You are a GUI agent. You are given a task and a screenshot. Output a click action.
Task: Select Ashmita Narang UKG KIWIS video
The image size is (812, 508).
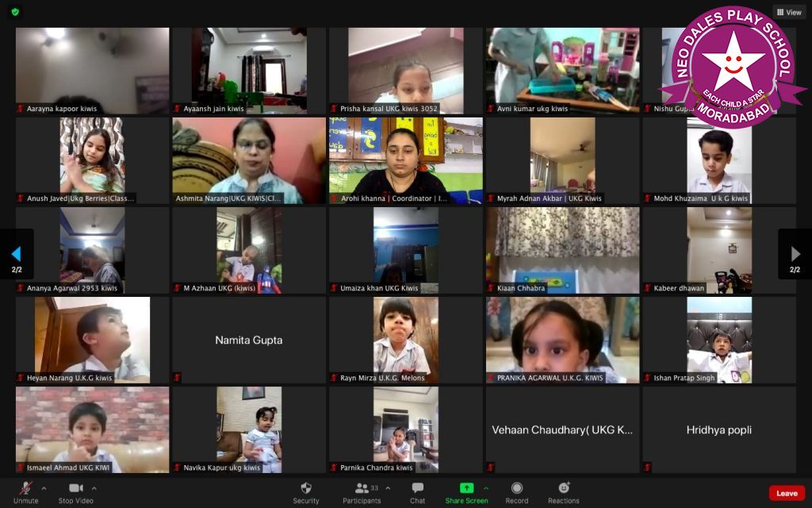249,160
